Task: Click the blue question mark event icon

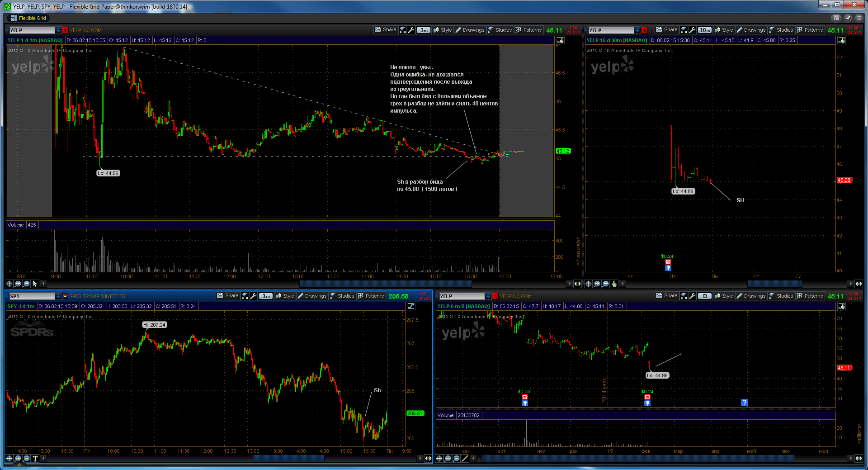Action: point(745,403)
